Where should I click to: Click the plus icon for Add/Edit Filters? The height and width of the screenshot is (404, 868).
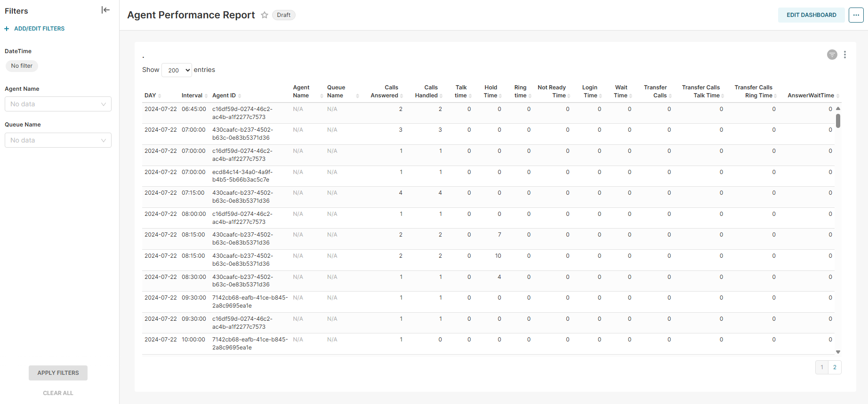[x=7, y=29]
